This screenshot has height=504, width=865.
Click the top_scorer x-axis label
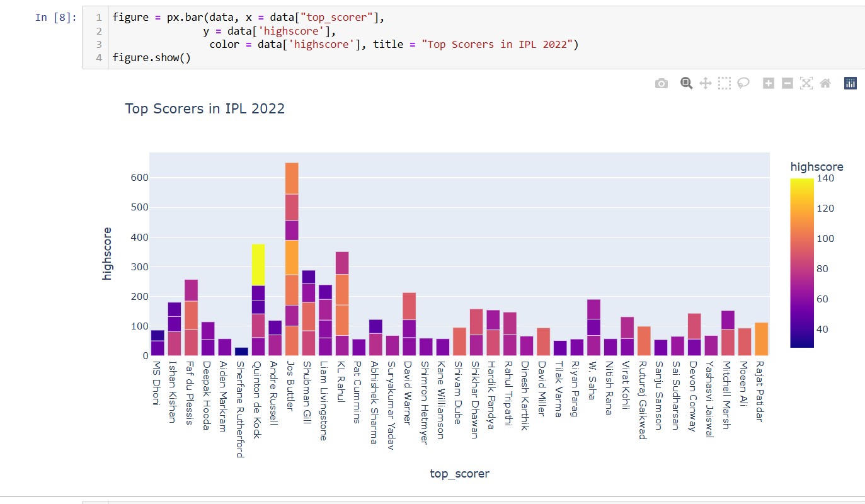459,473
